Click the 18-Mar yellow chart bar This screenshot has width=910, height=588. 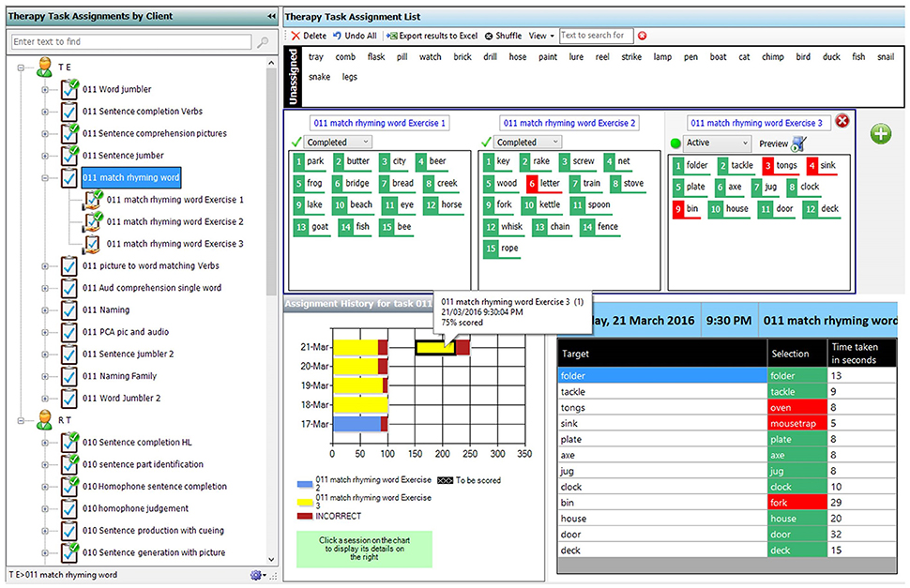[360, 405]
